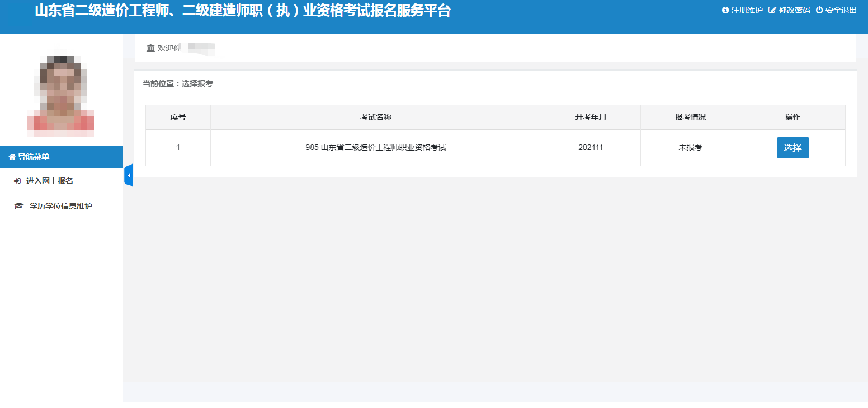Click the 导航菜单 header label
This screenshot has width=868, height=408.
pyautogui.click(x=34, y=157)
